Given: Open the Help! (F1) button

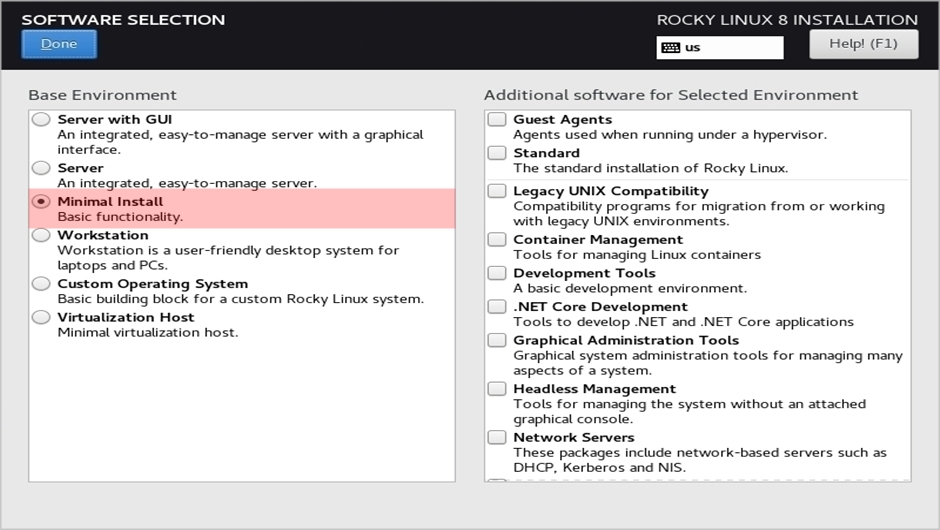Looking at the screenshot, I should (863, 44).
